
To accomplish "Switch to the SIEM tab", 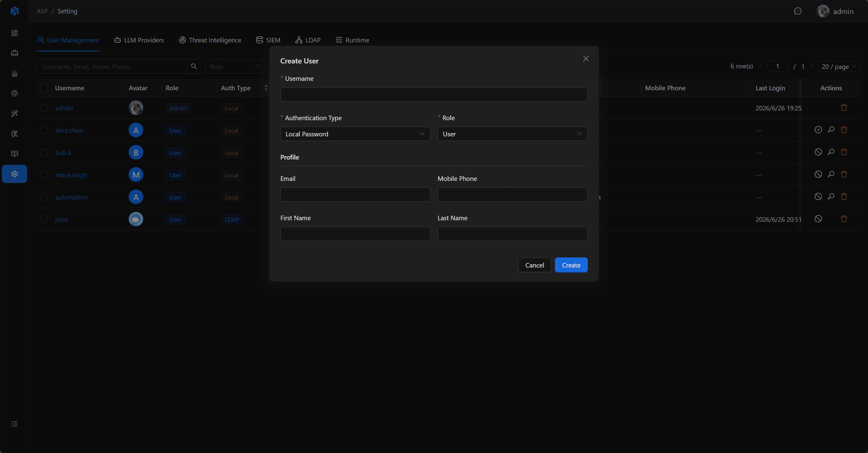I will 268,40.
